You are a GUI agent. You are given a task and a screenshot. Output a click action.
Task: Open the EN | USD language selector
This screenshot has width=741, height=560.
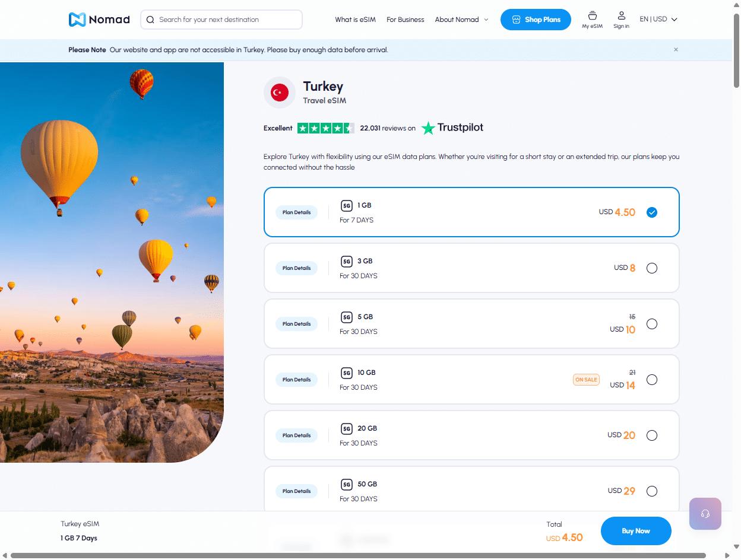pos(658,19)
